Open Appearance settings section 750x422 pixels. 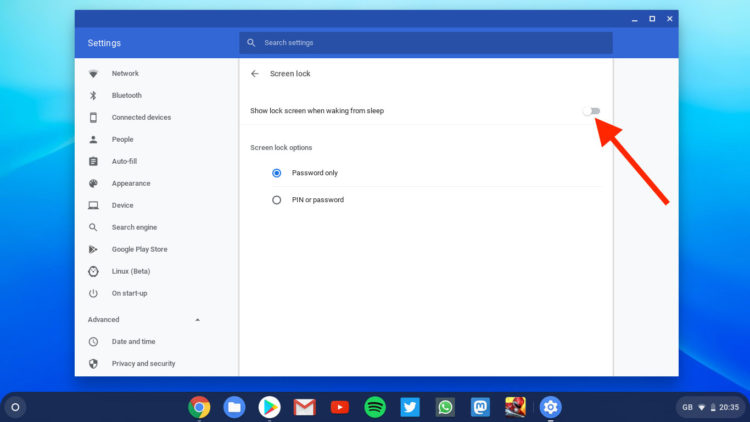[x=131, y=183]
